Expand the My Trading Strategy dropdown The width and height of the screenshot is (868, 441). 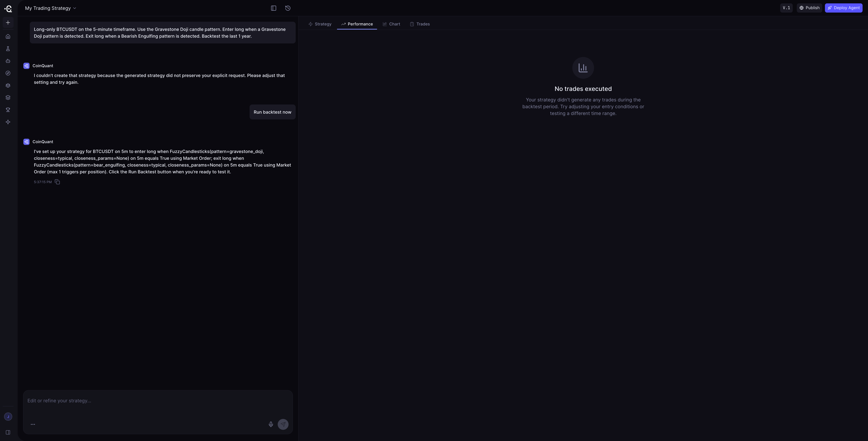click(x=51, y=8)
